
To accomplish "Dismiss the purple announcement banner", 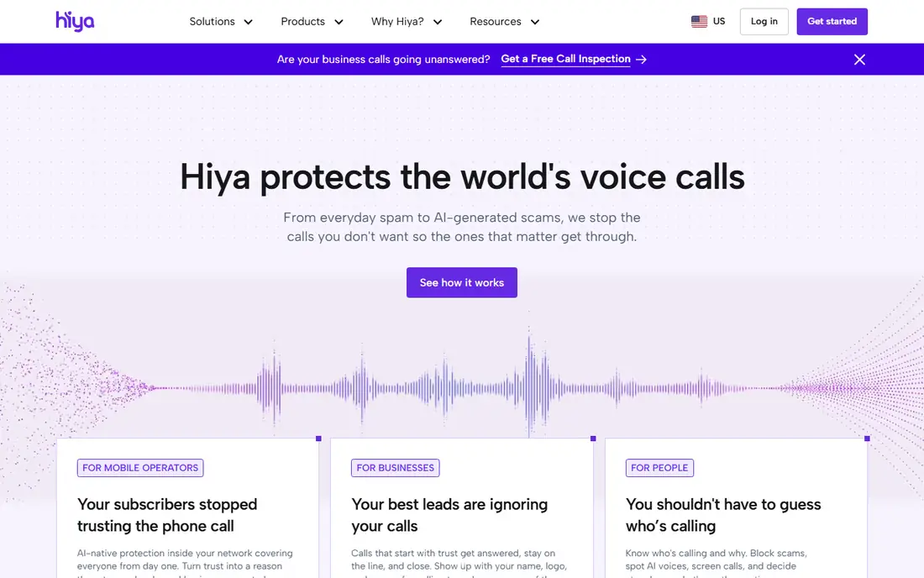I will (x=859, y=60).
